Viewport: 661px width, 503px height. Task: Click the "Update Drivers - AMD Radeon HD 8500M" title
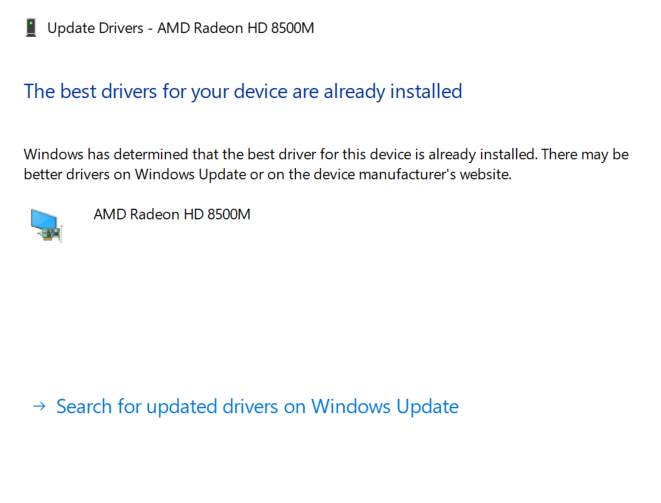(x=180, y=27)
